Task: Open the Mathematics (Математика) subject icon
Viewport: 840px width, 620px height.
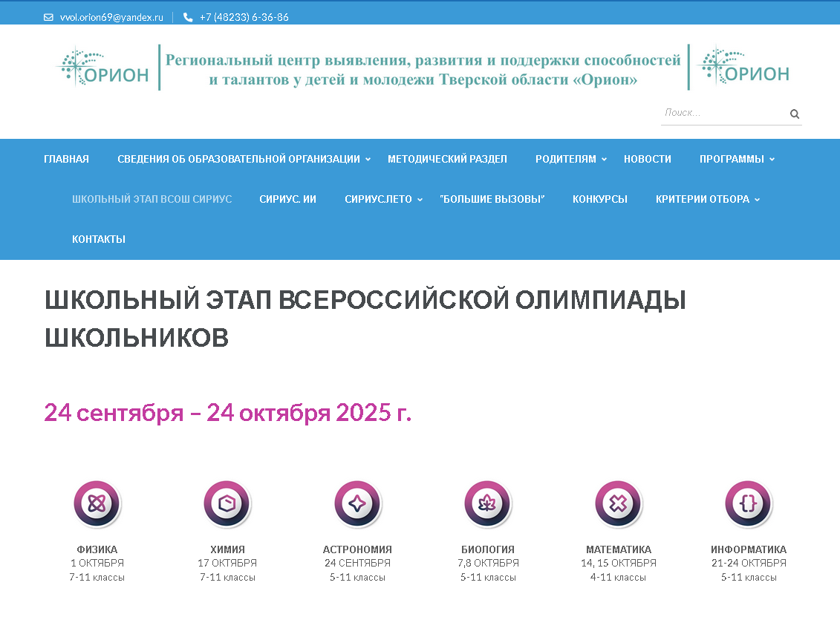Action: coord(618,505)
